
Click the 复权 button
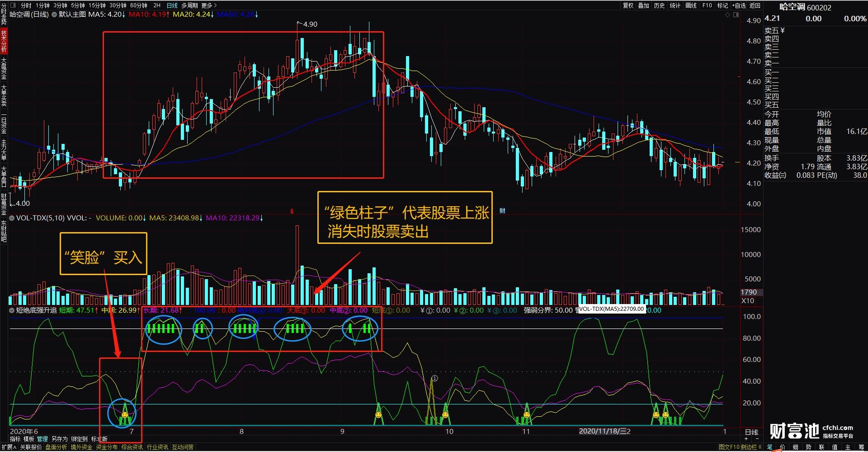coord(628,5)
